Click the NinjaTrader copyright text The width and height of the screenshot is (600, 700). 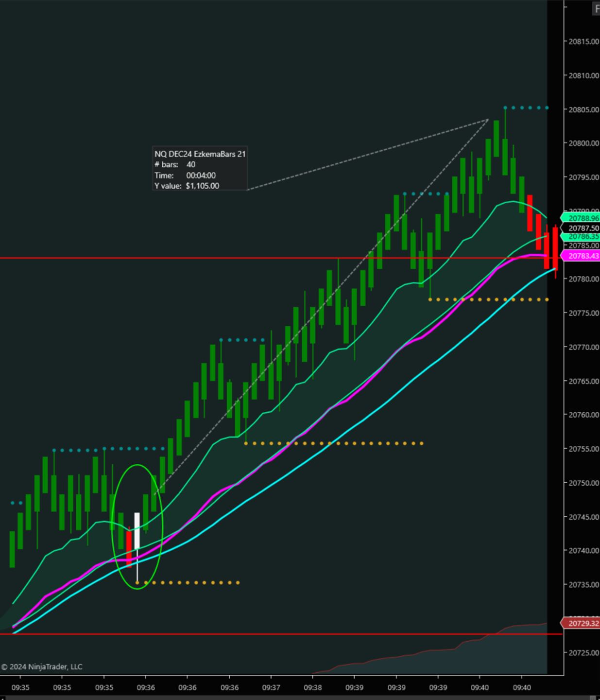coord(42,666)
